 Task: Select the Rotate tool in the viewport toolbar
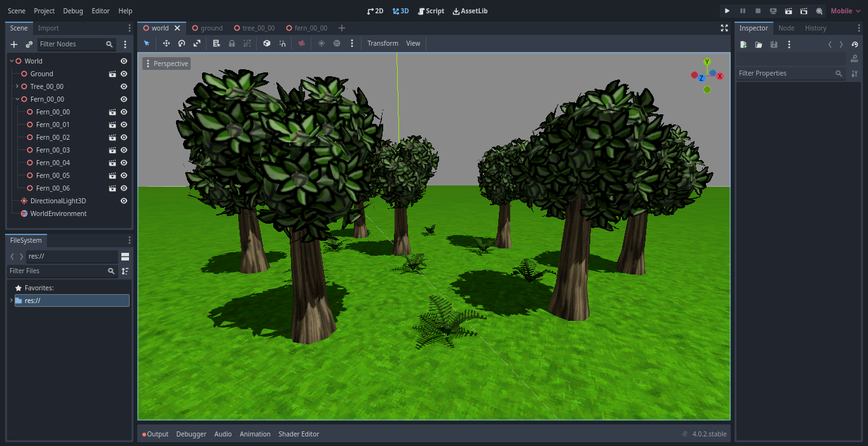click(182, 43)
